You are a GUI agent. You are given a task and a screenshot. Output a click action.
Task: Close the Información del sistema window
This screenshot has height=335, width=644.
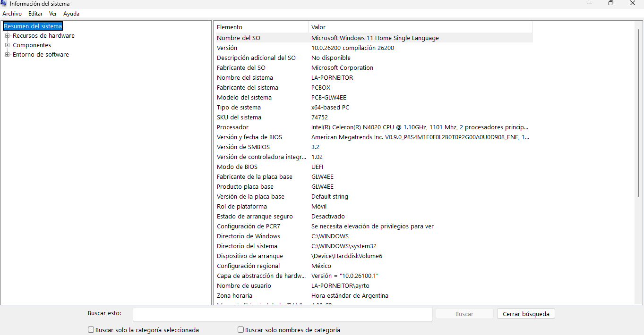(633, 3)
